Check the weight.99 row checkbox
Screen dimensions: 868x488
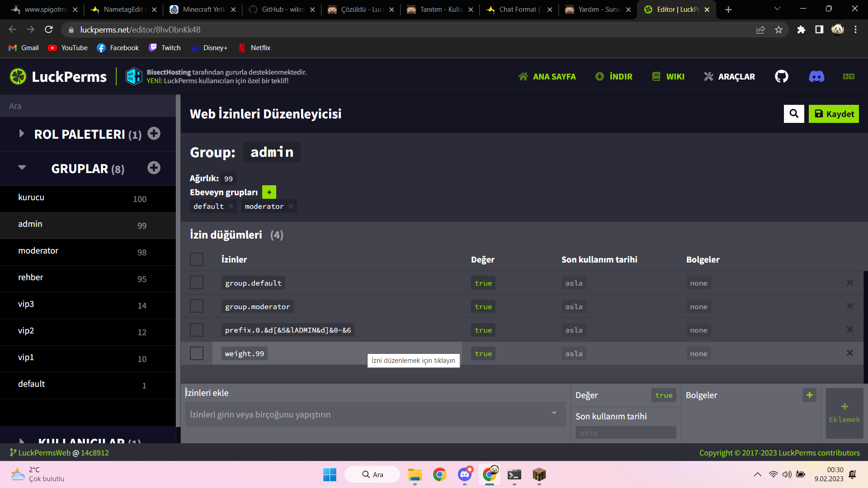(x=197, y=353)
